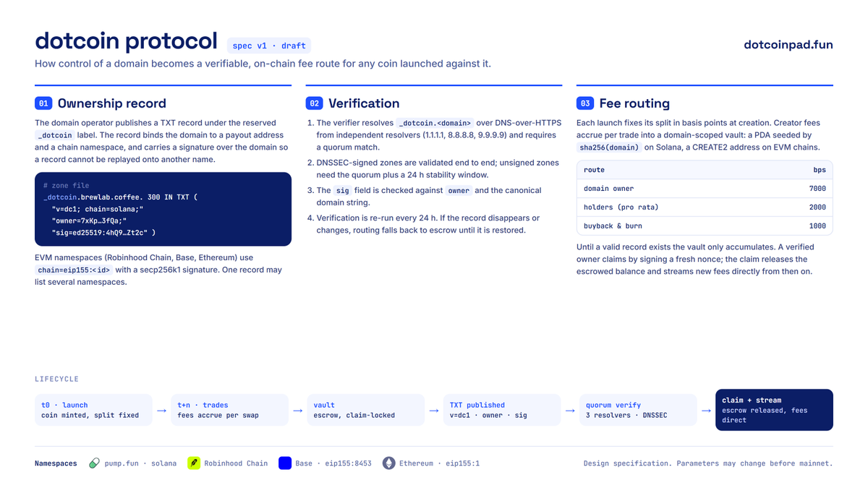Click the '2000' bps value
Viewport: 868px width, 488px height.
[817, 207]
